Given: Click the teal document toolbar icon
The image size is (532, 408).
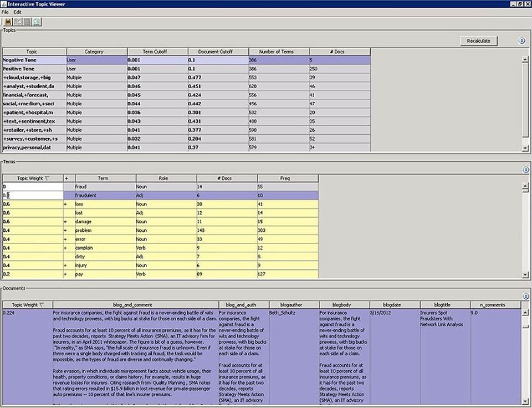Looking at the screenshot, I should (x=37, y=22).
